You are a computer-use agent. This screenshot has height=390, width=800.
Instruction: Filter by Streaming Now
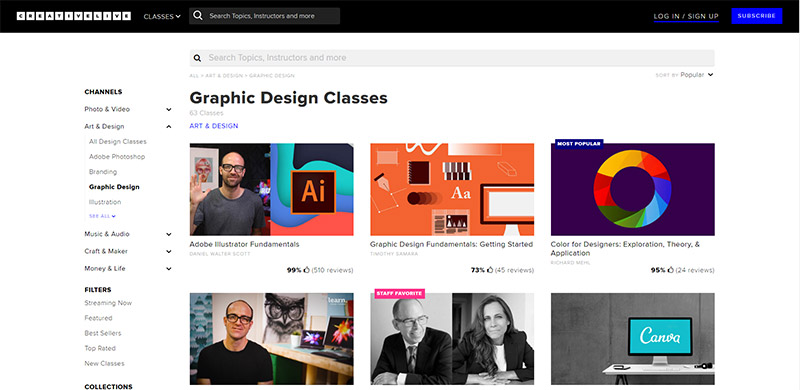(x=108, y=303)
